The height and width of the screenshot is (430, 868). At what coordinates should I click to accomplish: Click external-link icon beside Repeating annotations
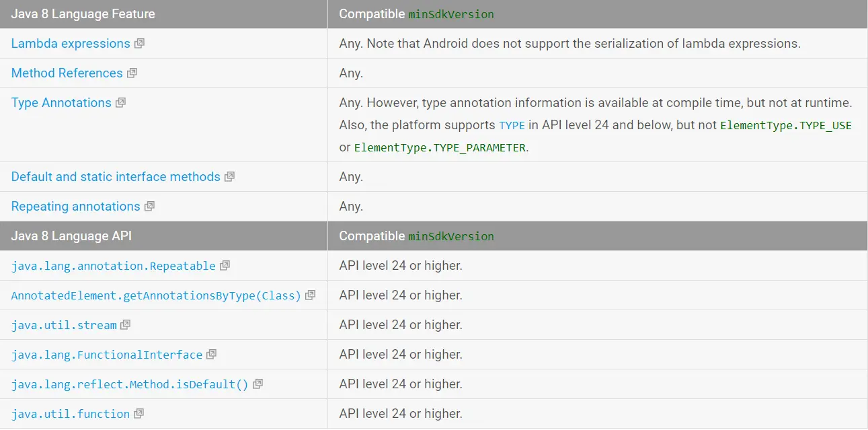149,207
